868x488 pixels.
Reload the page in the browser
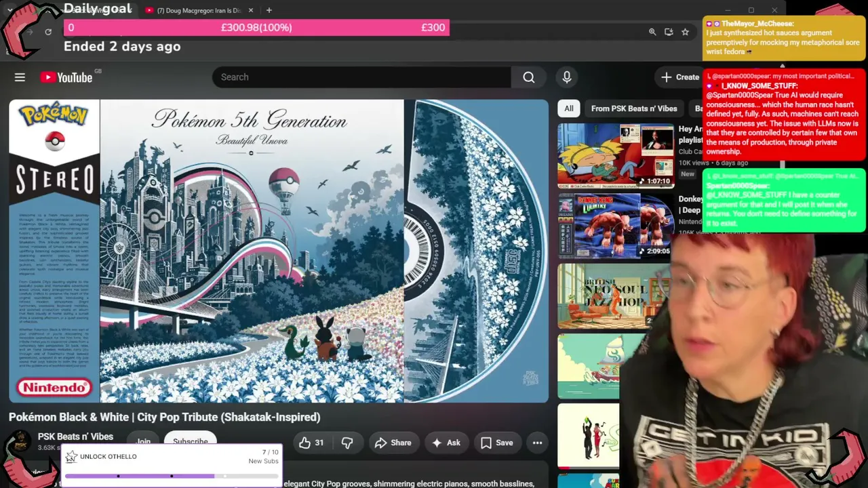[x=48, y=32]
